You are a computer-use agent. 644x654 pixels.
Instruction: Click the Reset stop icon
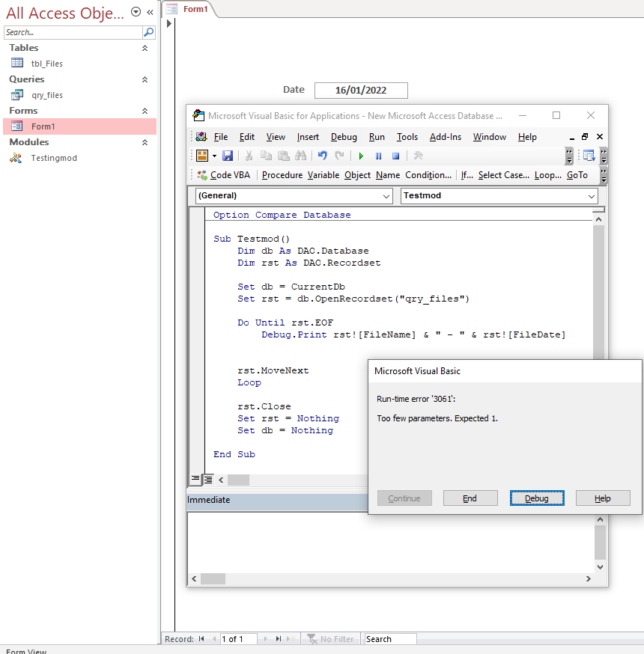point(395,156)
